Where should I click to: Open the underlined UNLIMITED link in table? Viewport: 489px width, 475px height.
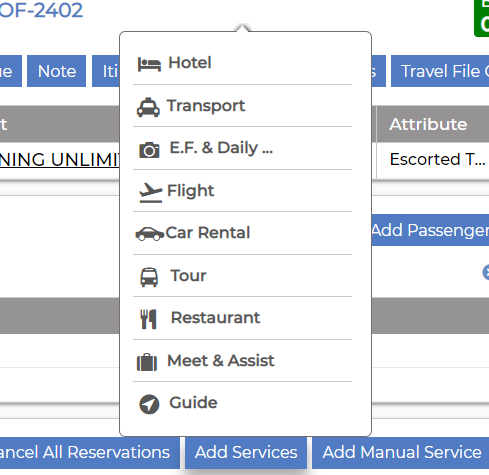[59, 160]
